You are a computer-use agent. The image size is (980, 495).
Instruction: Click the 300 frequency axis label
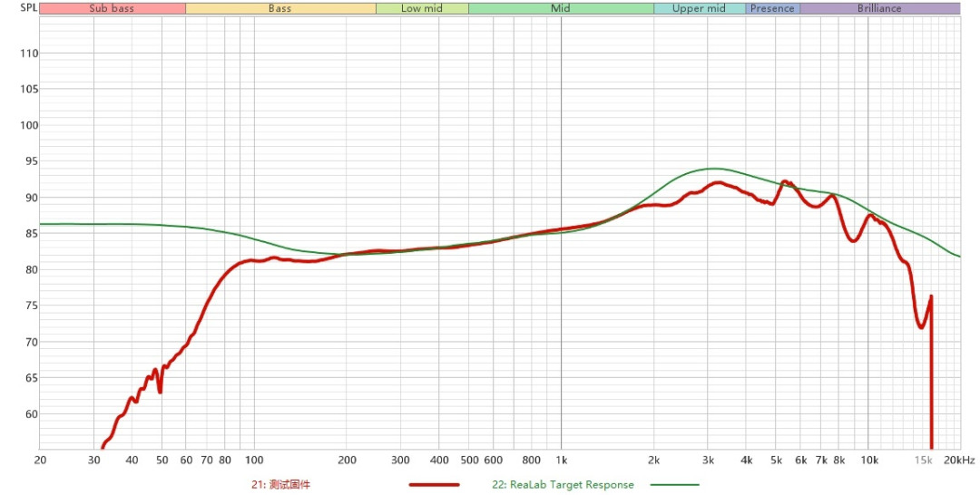[x=401, y=461]
